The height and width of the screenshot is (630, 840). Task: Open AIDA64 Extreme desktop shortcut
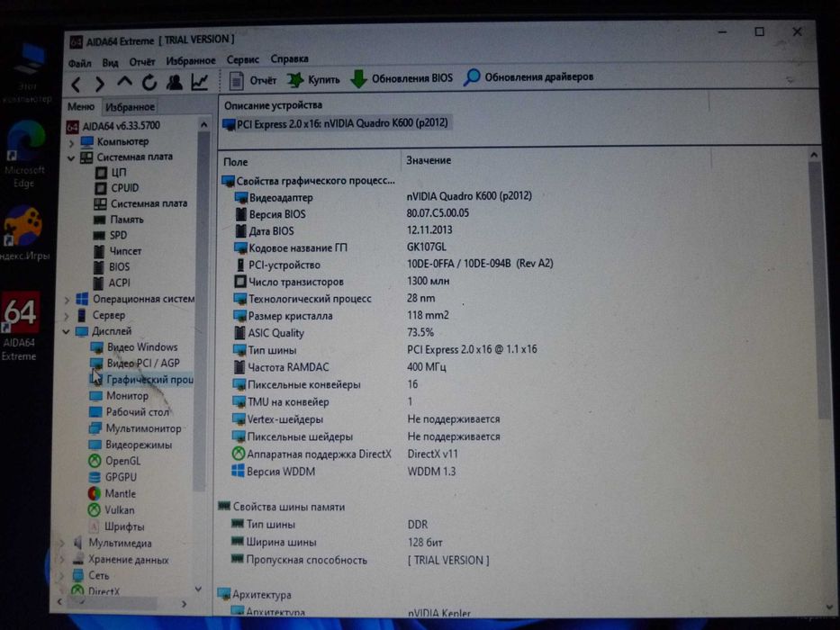(21, 327)
